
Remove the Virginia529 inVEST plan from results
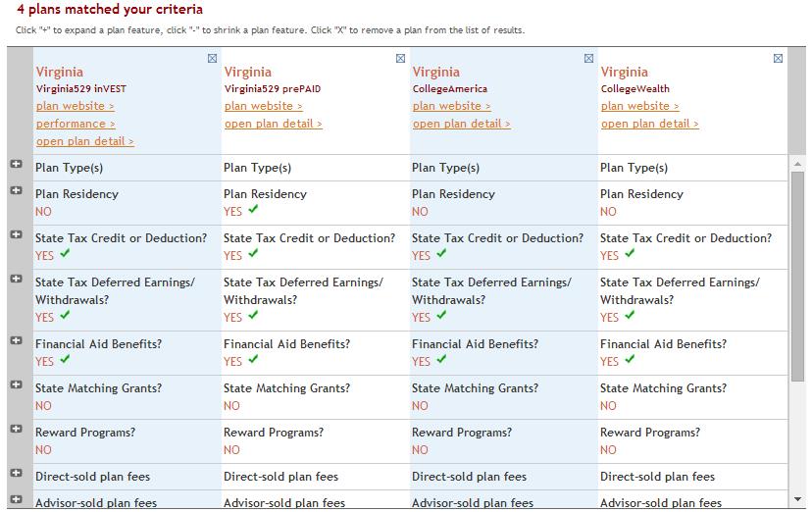point(213,59)
